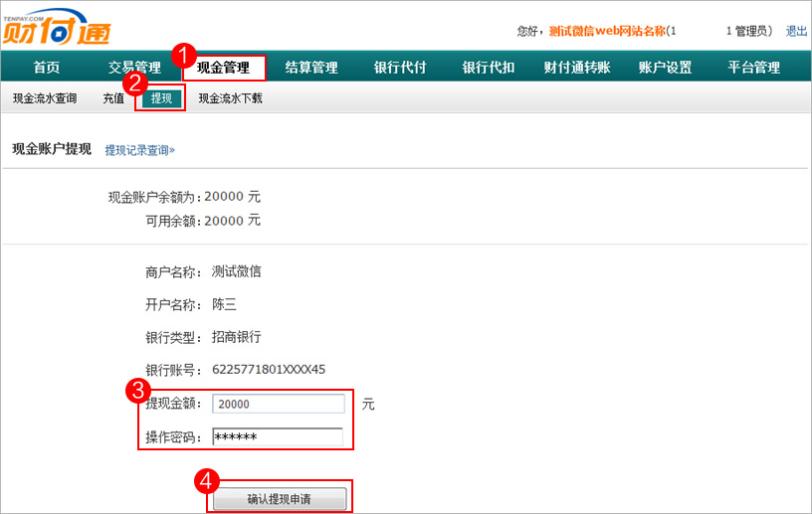Screen dimensions: 812x514
Task: Click the 确认提现申请 button
Action: (280, 499)
